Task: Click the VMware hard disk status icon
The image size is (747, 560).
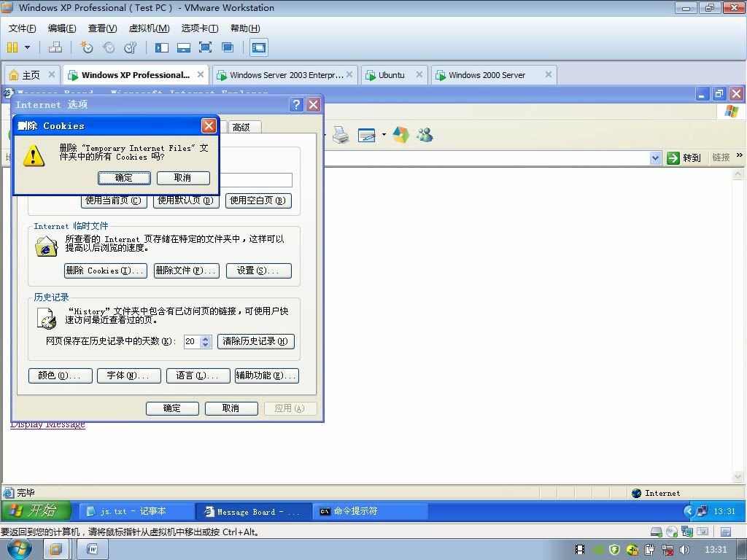Action: tap(657, 532)
